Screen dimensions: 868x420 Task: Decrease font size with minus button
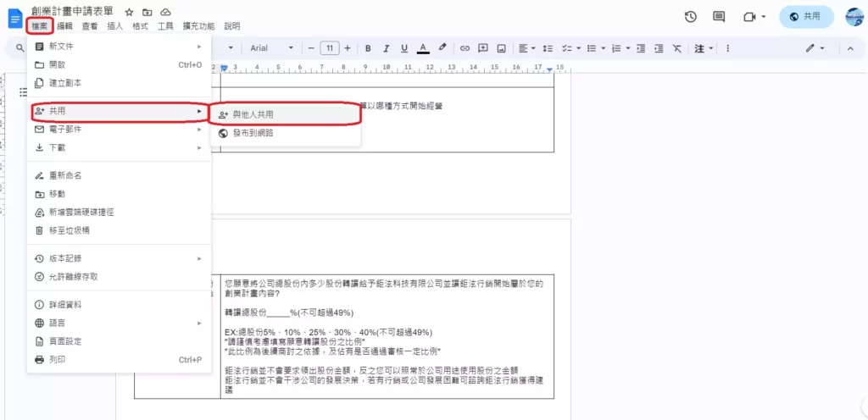click(311, 48)
